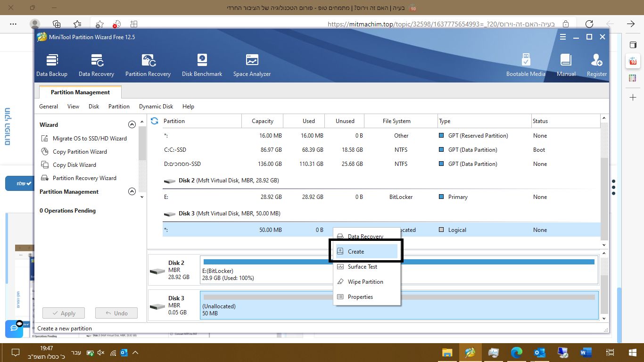This screenshot has width=644, height=362.
Task: Open the View menu
Action: coord(73,107)
